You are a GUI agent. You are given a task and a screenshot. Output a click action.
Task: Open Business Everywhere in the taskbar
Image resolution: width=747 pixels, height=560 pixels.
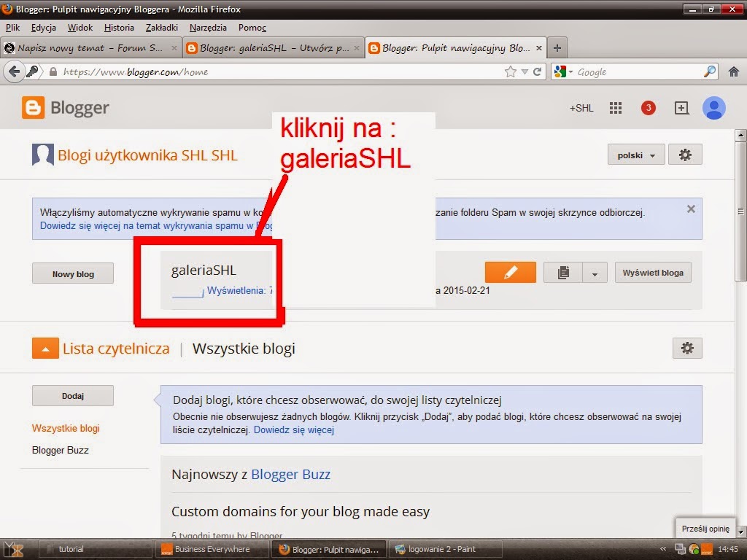tap(212, 549)
